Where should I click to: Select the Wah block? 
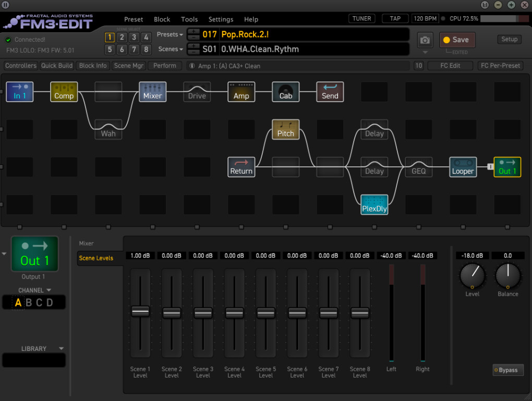pyautogui.click(x=108, y=129)
